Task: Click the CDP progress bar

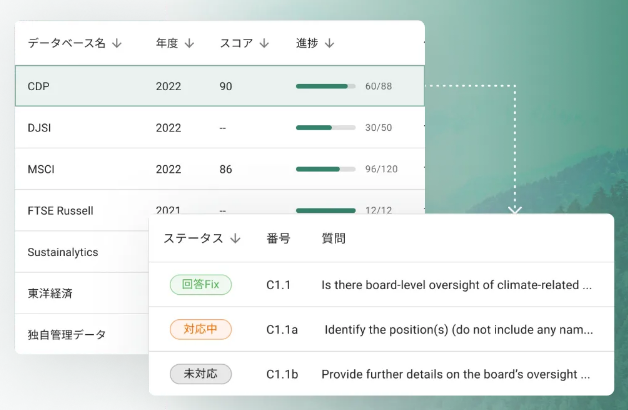Action: click(326, 86)
